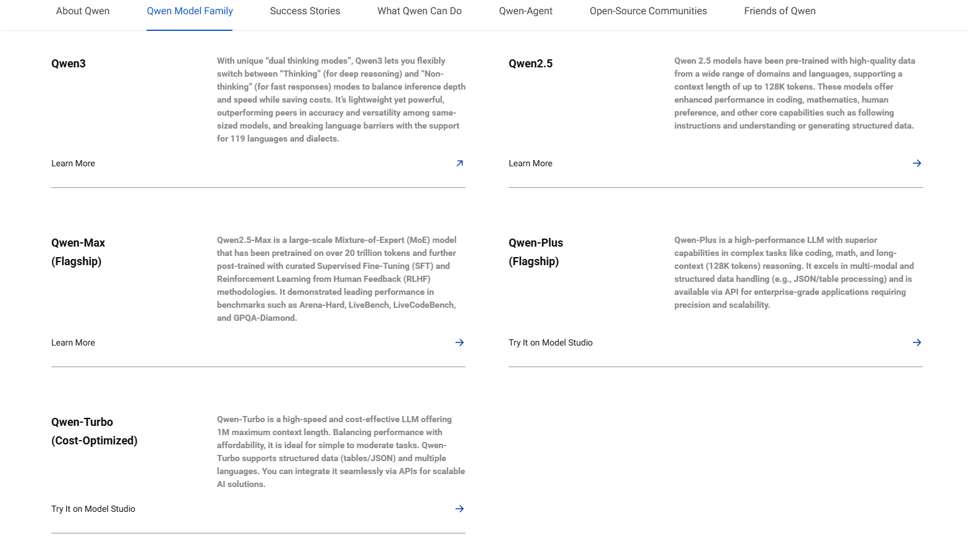The width and height of the screenshot is (968, 560).
Task: Click Learn More under Qwen3
Action: tap(73, 163)
